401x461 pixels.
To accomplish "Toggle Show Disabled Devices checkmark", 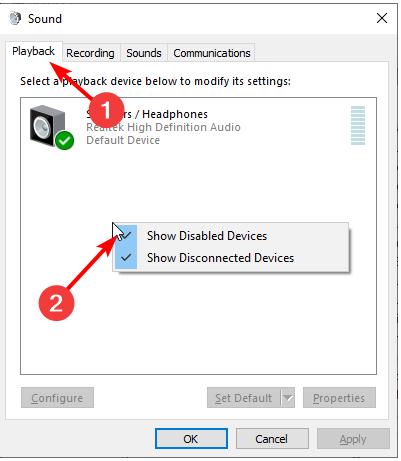I will (126, 236).
